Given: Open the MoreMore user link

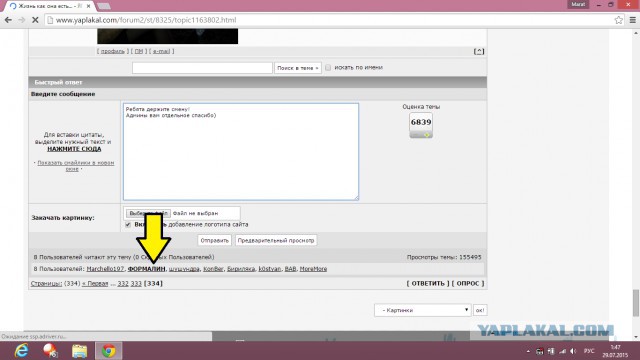Looking at the screenshot, I should click(x=313, y=269).
